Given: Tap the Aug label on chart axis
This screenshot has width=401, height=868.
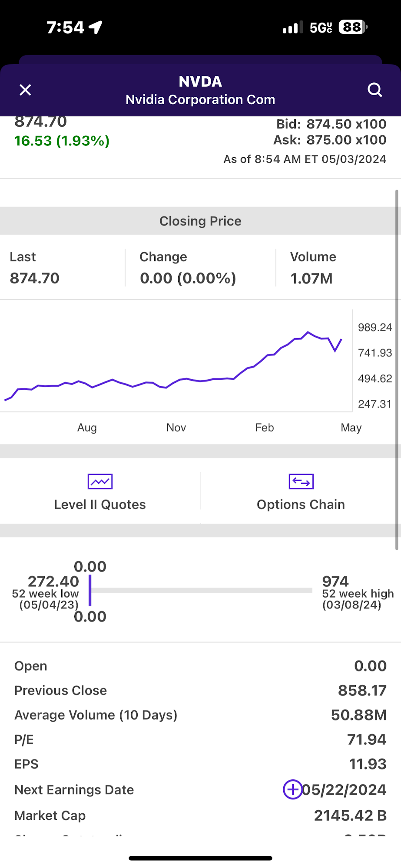Looking at the screenshot, I should [x=87, y=427].
